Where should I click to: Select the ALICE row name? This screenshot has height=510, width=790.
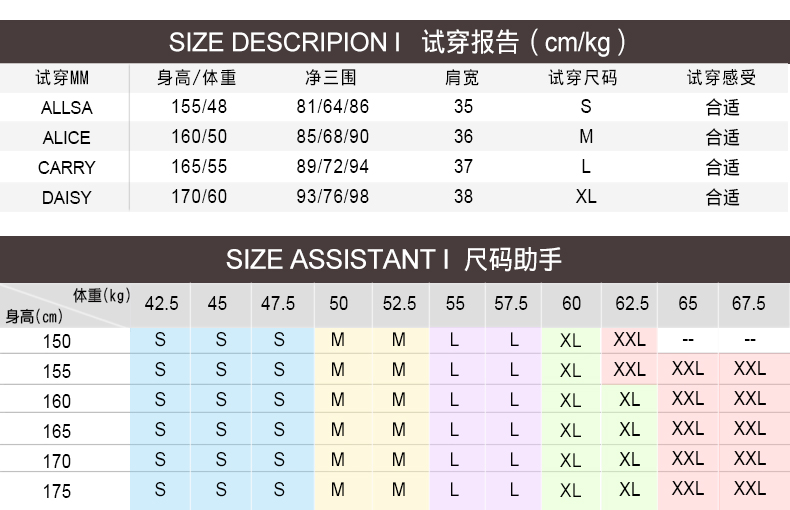66,138
